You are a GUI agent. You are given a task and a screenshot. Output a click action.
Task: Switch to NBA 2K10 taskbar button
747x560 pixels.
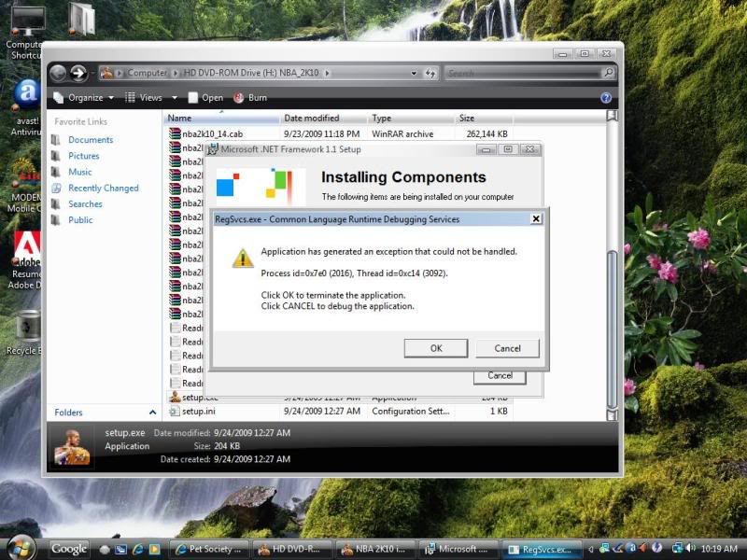[x=374, y=549]
